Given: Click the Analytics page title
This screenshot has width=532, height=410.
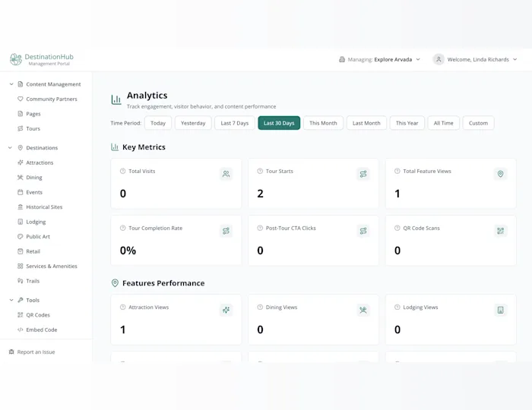Looking at the screenshot, I should point(147,96).
